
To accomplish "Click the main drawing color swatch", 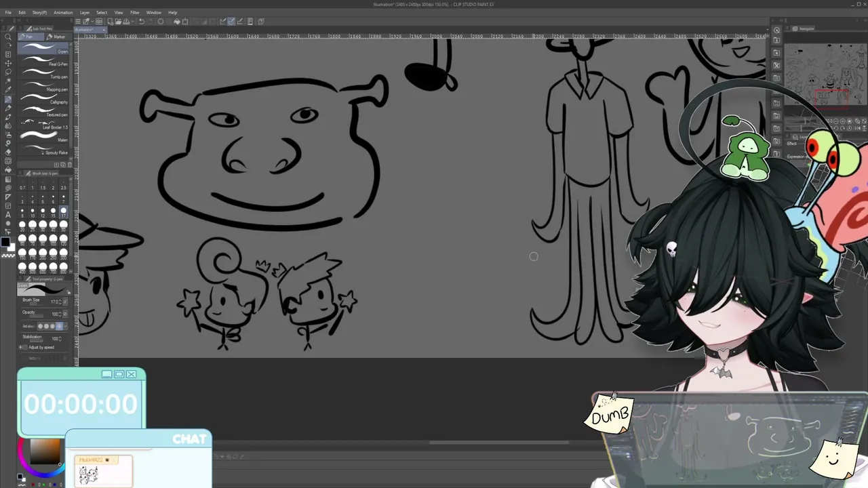I will [5, 242].
